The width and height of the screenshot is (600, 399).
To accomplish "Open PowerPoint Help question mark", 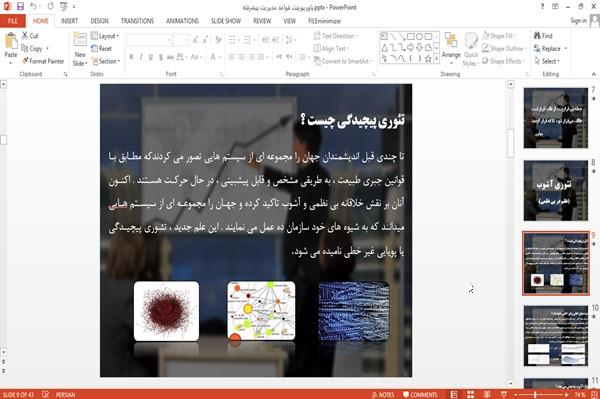I will click(x=542, y=7).
